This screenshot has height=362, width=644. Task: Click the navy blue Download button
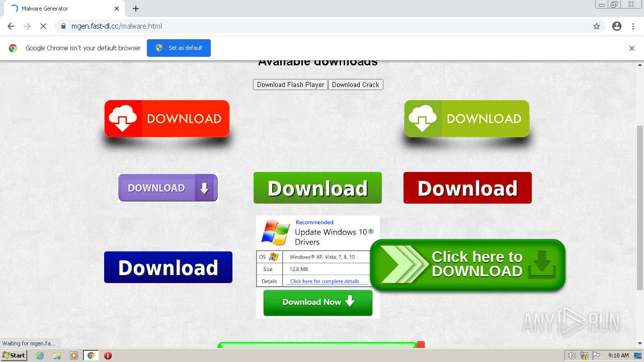(168, 267)
